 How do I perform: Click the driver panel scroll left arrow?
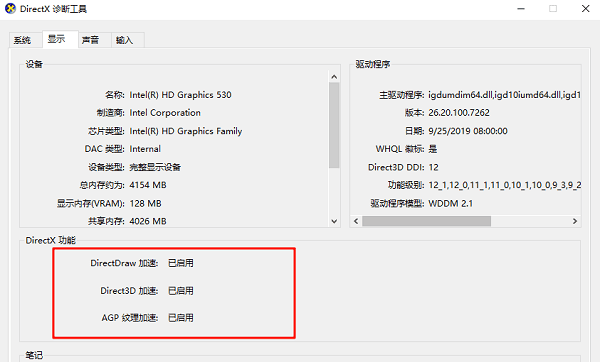pyautogui.click(x=356, y=221)
